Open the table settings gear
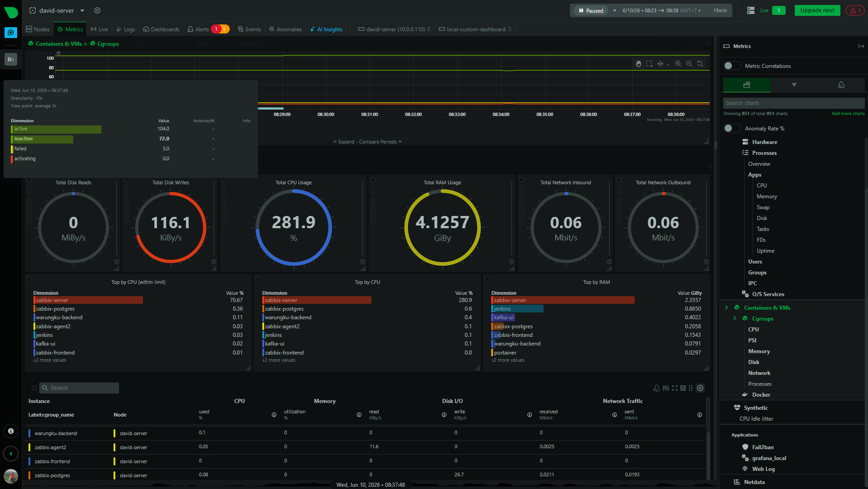The image size is (868, 489). [700, 388]
